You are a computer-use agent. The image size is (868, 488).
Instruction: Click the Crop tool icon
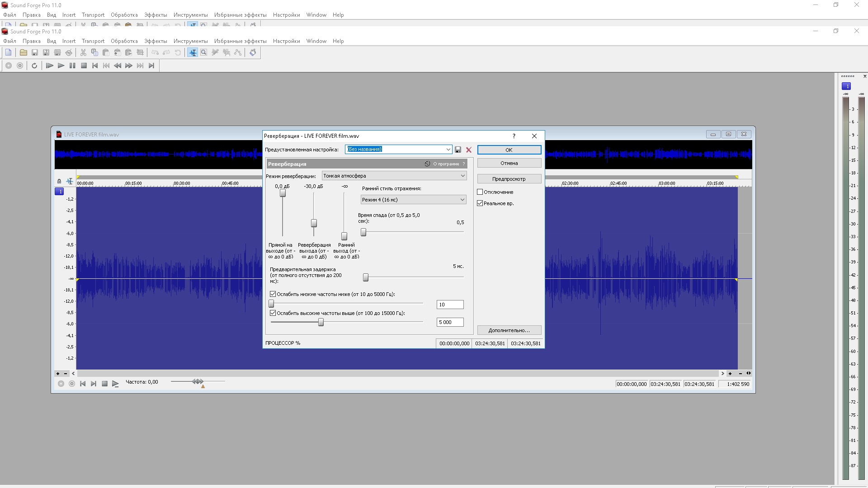coord(140,52)
